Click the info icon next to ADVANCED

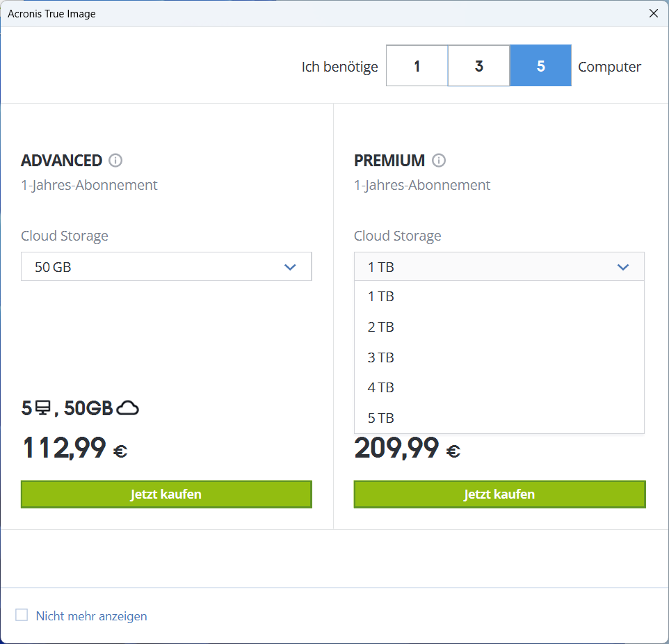coord(115,161)
